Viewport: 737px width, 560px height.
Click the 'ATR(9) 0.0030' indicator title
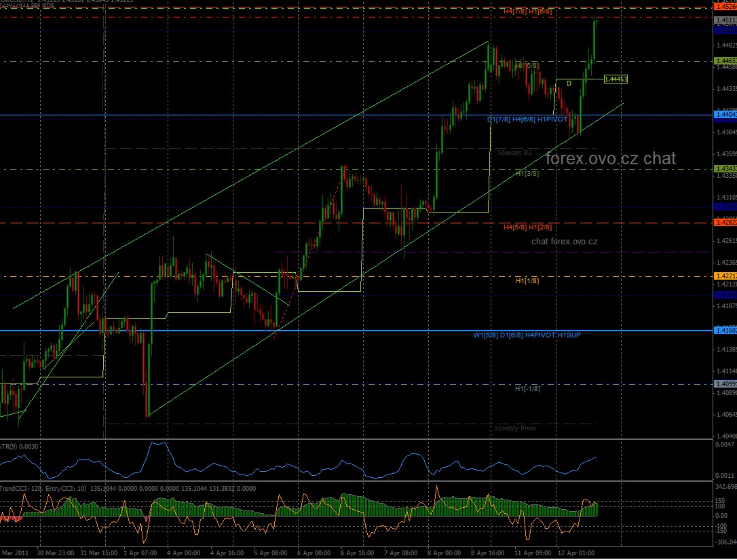19,446
